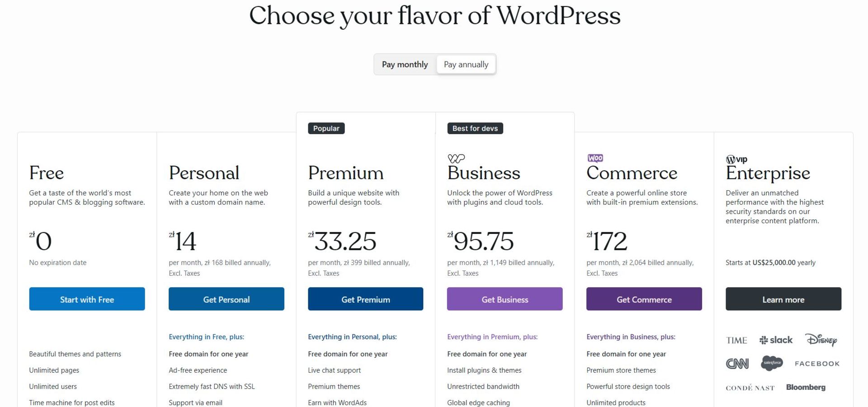
Task: Click the TIME logo
Action: click(736, 341)
